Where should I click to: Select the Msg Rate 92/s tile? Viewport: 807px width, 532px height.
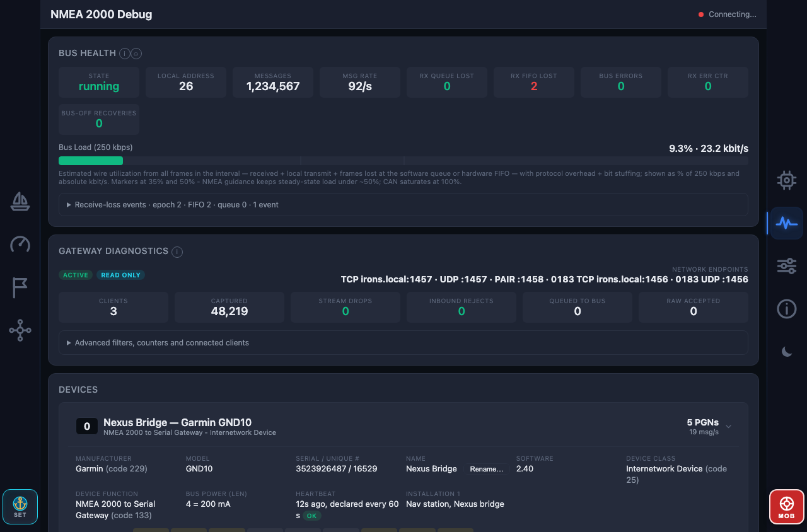(360, 82)
